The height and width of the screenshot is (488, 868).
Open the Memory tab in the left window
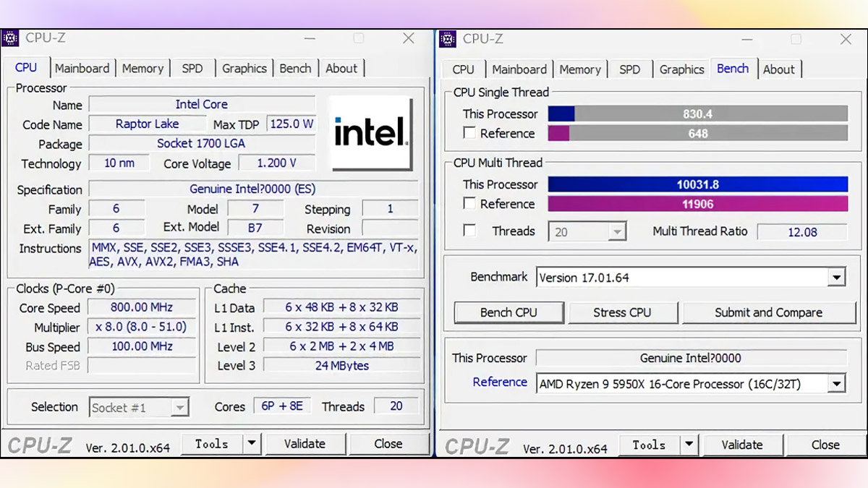(x=142, y=69)
